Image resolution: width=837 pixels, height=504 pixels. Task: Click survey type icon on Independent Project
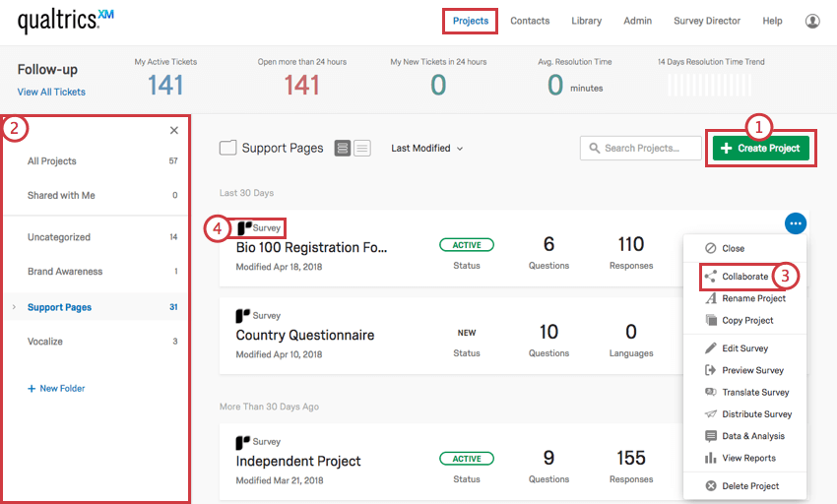(243, 442)
